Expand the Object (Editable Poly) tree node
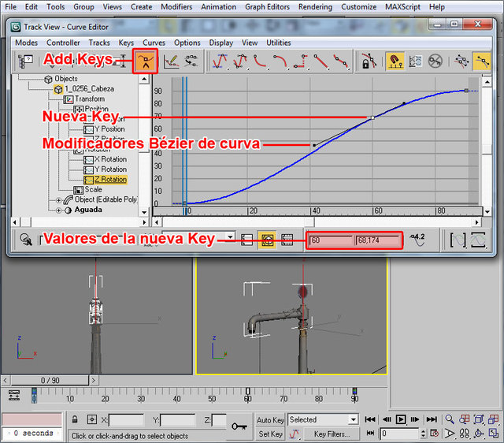This screenshot has height=443, width=504. [59, 200]
